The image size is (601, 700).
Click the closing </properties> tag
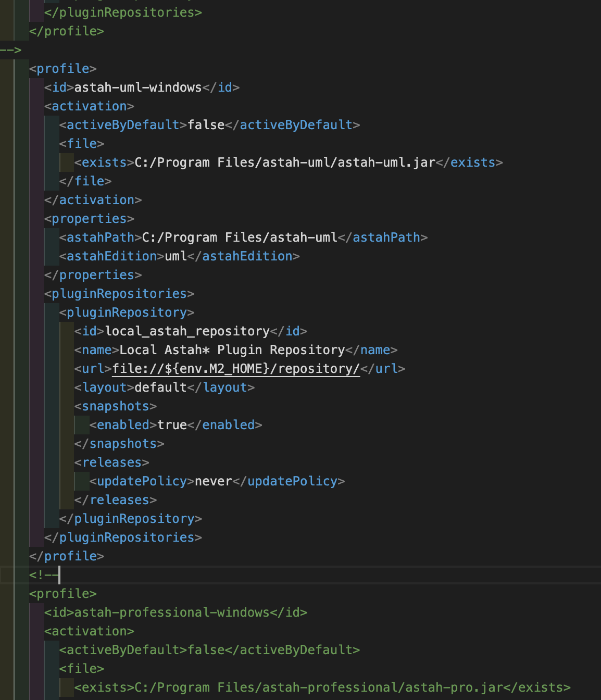click(93, 274)
